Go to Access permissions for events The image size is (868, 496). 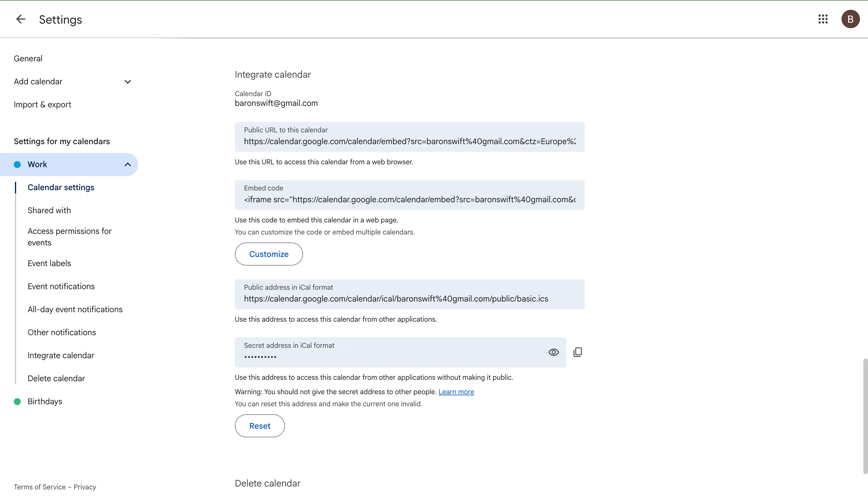pos(69,237)
